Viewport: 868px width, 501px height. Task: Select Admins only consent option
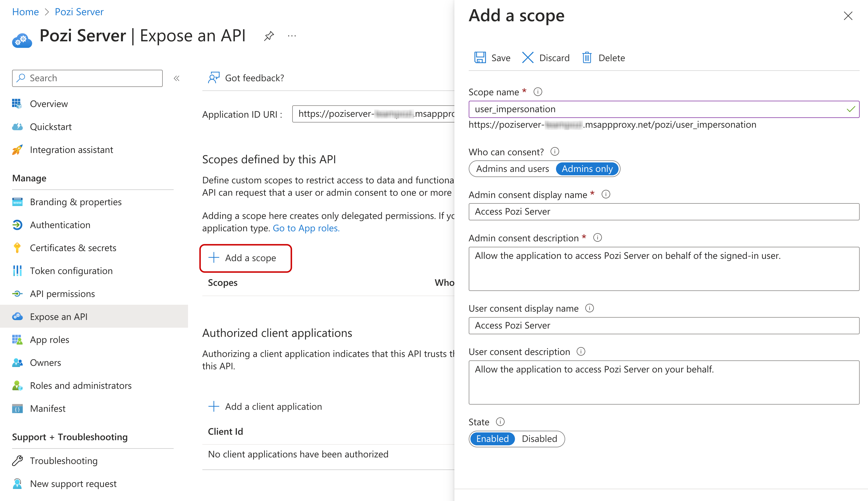click(x=587, y=169)
